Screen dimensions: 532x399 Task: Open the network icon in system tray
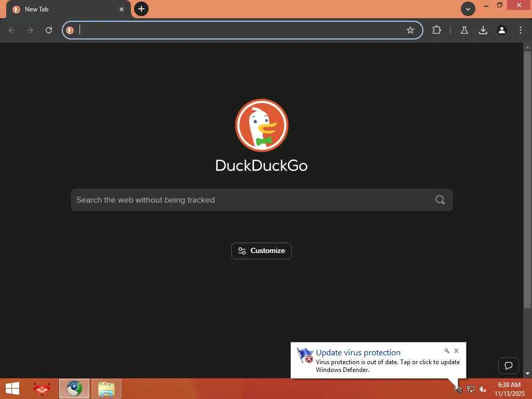click(x=470, y=389)
